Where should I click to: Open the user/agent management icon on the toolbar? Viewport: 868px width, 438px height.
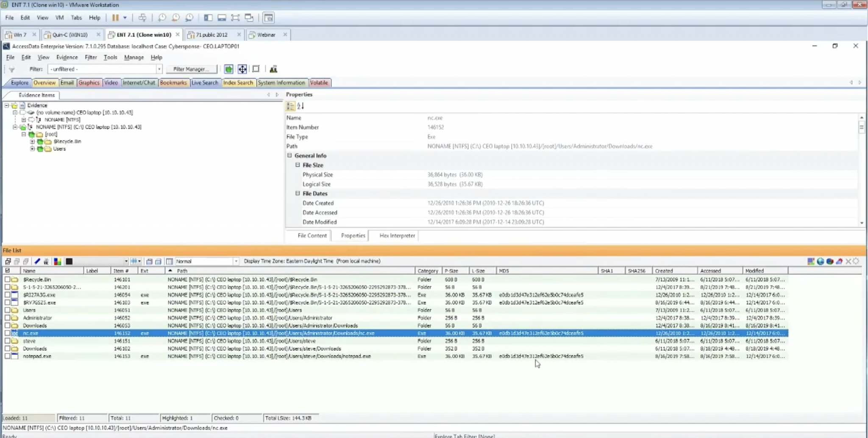[x=273, y=69]
